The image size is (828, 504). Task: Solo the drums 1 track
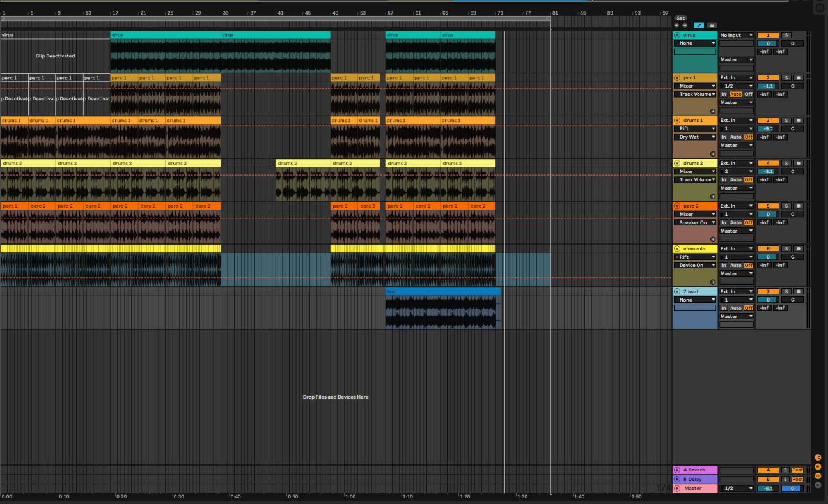(786, 120)
